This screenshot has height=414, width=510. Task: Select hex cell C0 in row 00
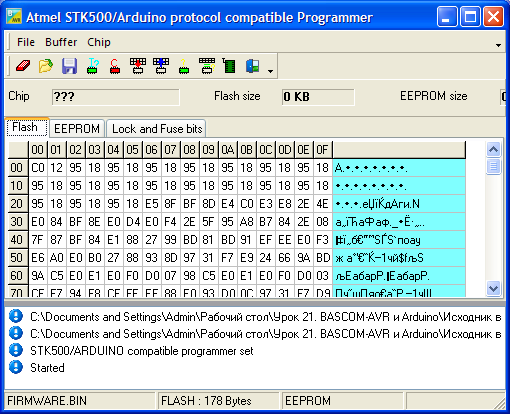click(38, 168)
